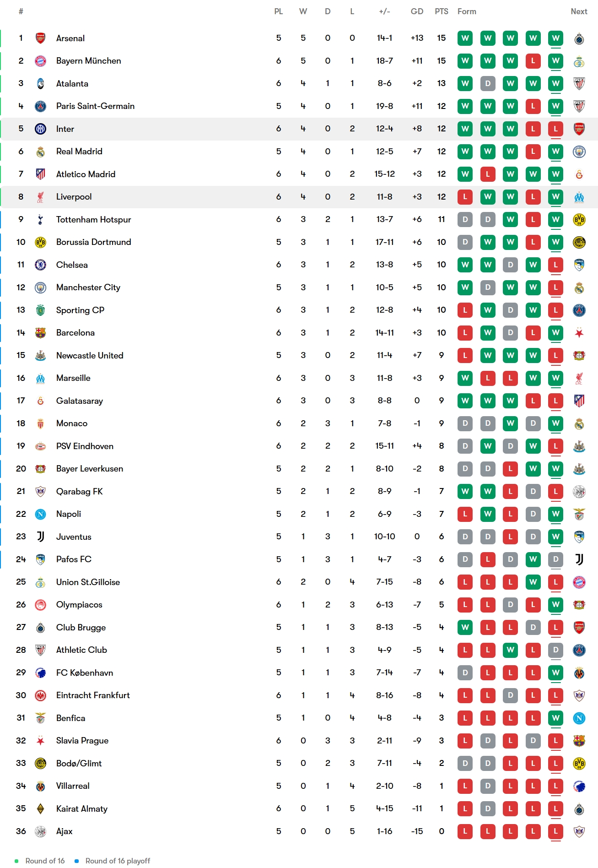Click the Kairat Almaty crest beside the team name
Image resolution: width=598 pixels, height=868 pixels.
click(40, 809)
